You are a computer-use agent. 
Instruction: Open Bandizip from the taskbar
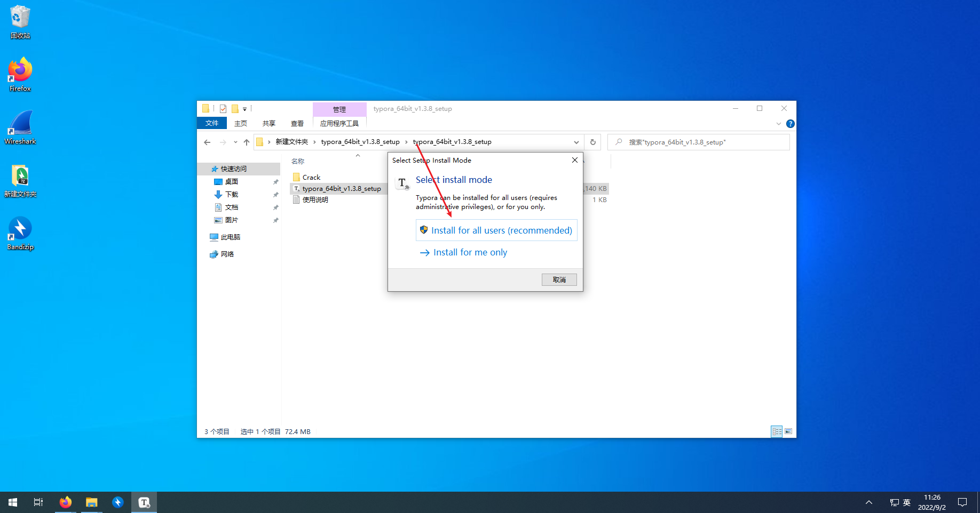118,502
